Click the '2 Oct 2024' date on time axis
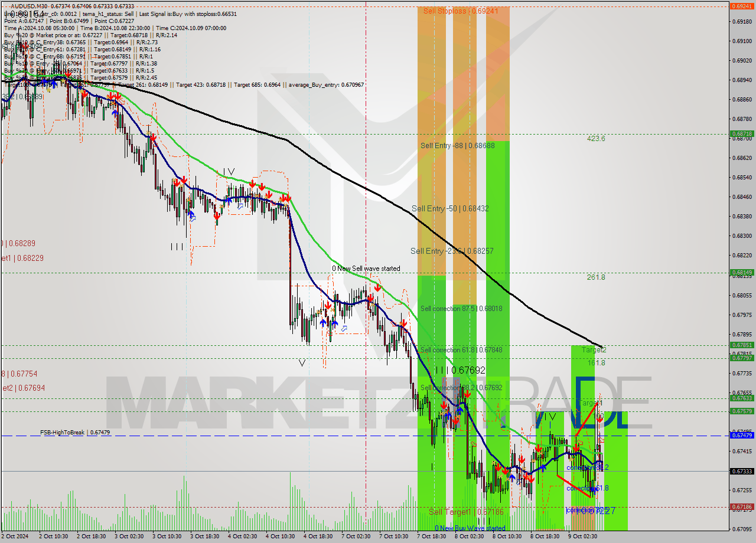Screen dimensions: 756x543 pos(15,537)
